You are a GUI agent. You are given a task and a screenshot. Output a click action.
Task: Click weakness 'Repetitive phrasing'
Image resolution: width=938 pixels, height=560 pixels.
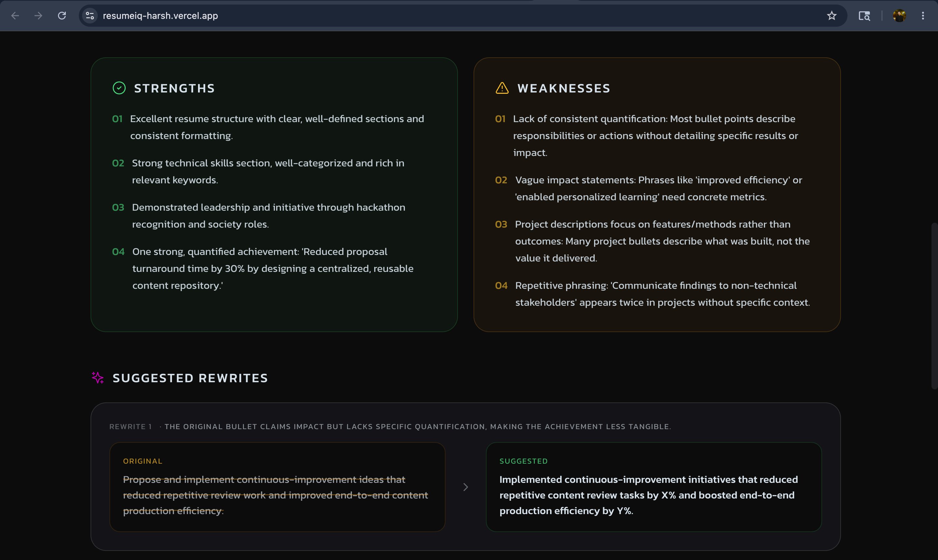(662, 294)
